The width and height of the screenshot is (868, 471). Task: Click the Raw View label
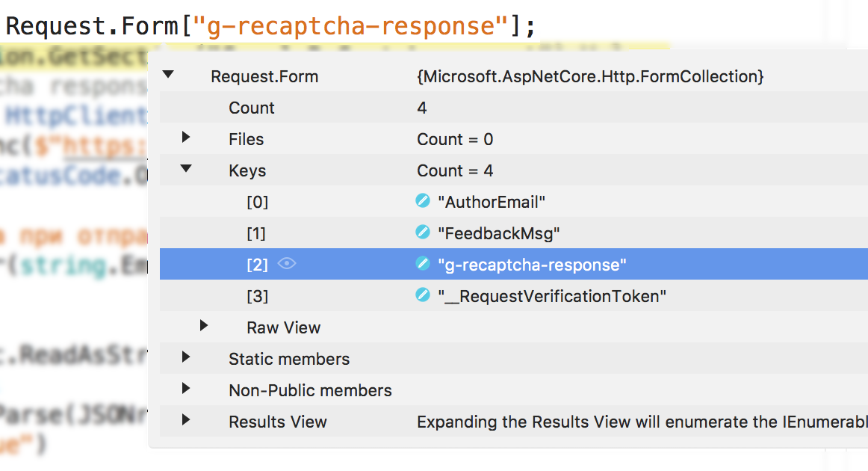283,327
